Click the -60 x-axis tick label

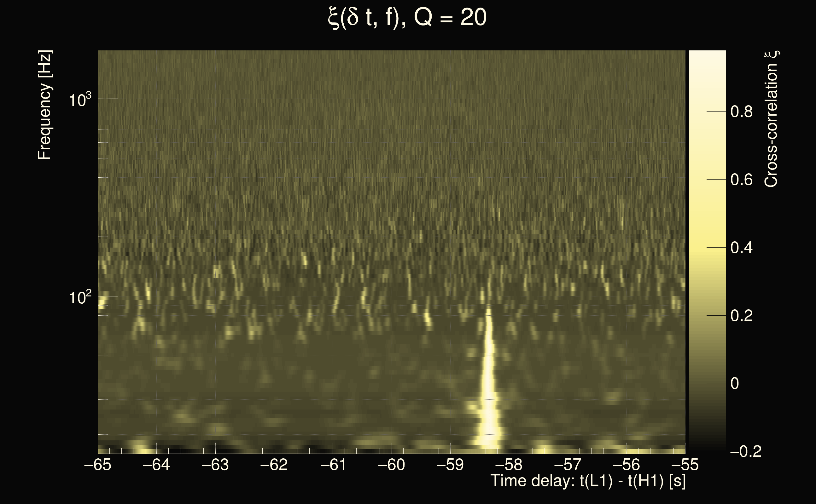391,465
